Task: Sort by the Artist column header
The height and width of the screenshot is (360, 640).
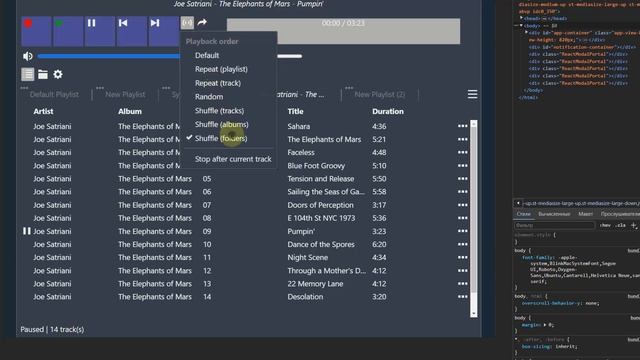Action: click(x=43, y=111)
